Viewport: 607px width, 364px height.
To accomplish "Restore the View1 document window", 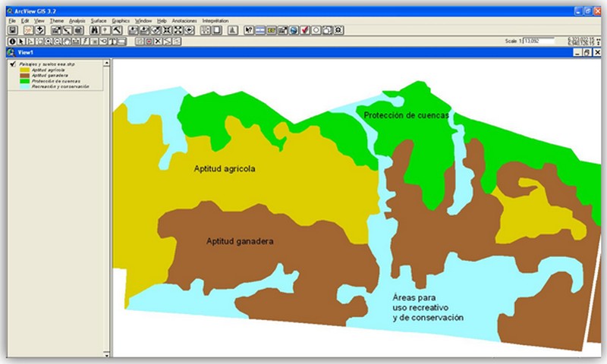I will tap(586, 52).
